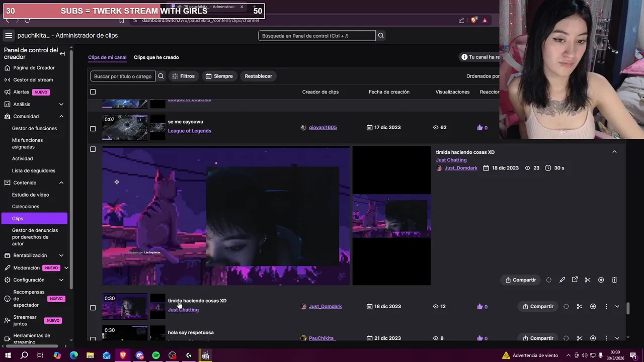Expand the 12-views clip row chevron
Viewport: 644px width, 362px height.
(x=617, y=306)
